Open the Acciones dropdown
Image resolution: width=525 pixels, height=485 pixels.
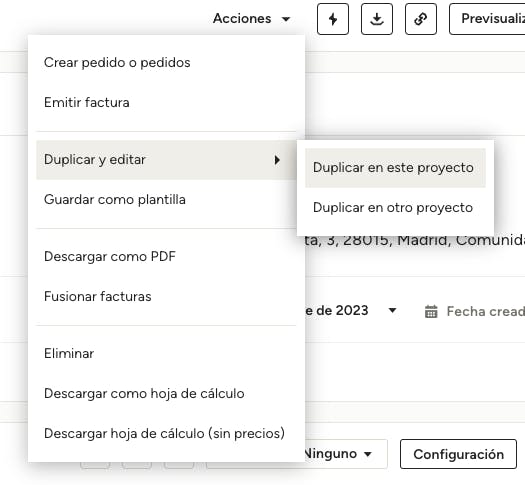coord(251,19)
